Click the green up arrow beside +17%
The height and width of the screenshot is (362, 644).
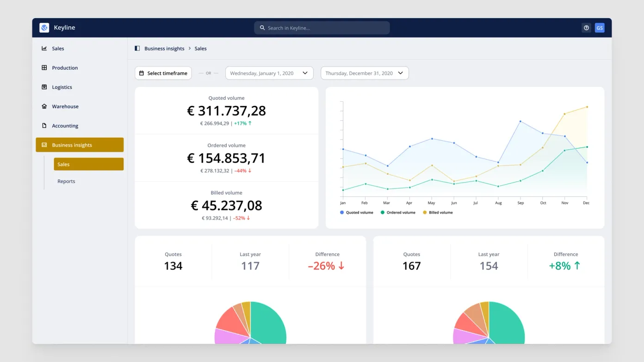250,123
